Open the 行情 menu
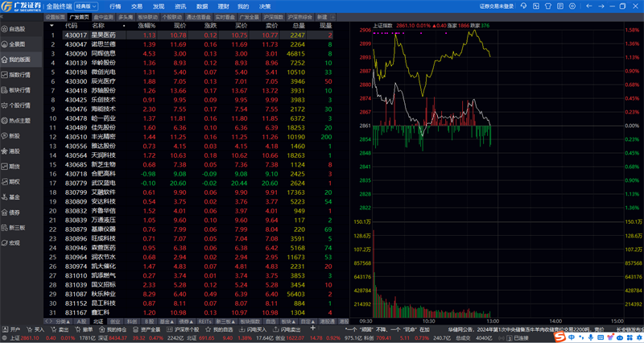Image resolution: width=644 pixels, height=343 pixels. (115, 6)
